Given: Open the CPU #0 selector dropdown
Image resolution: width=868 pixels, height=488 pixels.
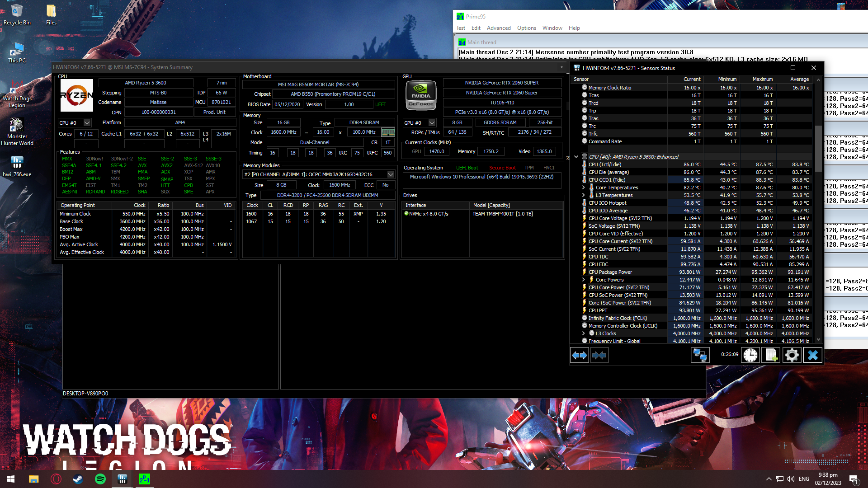Looking at the screenshot, I should pos(75,122).
